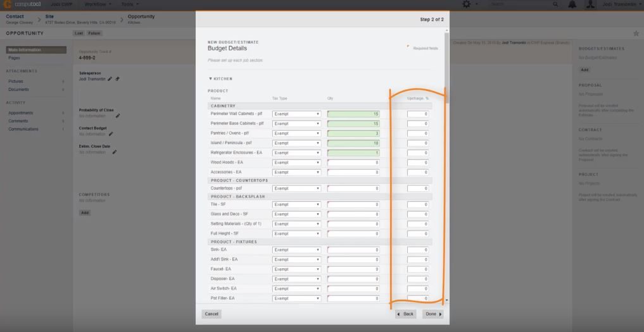Click the favorite star icon
Image resolution: width=644 pixels, height=332 pixels.
pyautogui.click(x=636, y=33)
